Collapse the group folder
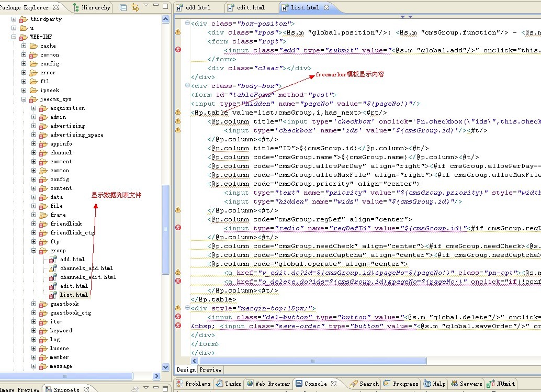The width and height of the screenshot is (541, 392). [x=34, y=251]
